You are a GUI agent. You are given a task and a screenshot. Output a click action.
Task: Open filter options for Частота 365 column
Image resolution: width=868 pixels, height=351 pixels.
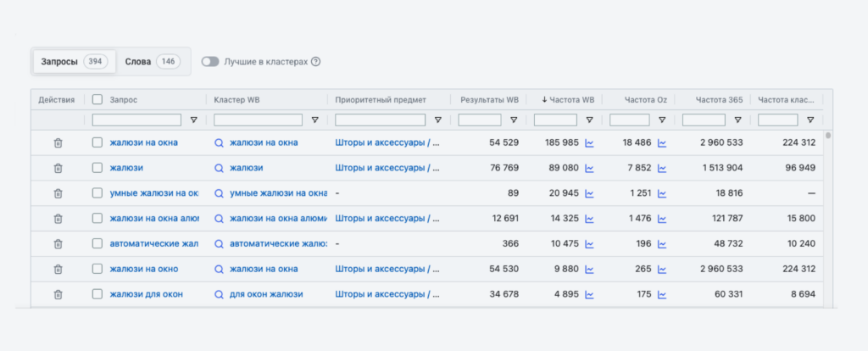pyautogui.click(x=738, y=120)
